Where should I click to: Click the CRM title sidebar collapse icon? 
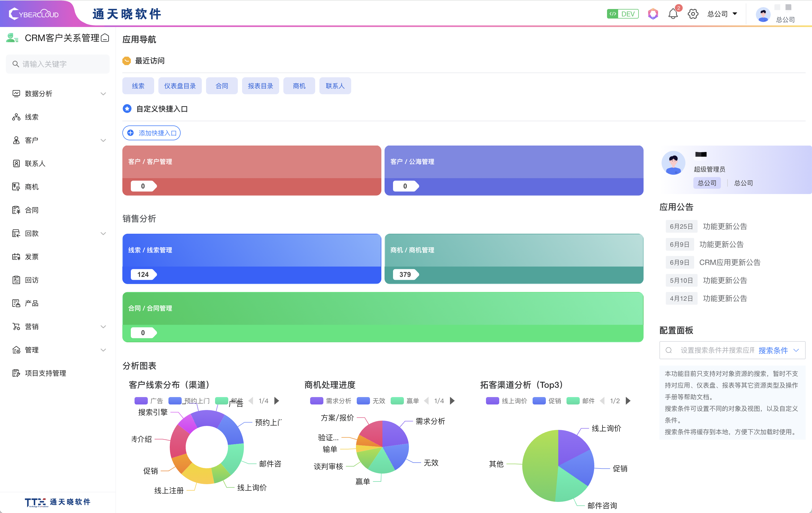(x=105, y=38)
